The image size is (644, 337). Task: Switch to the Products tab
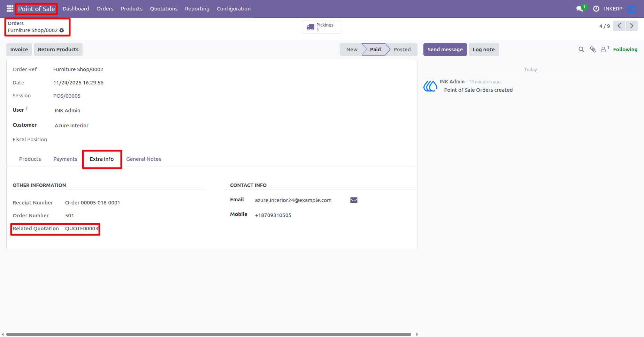[30, 159]
